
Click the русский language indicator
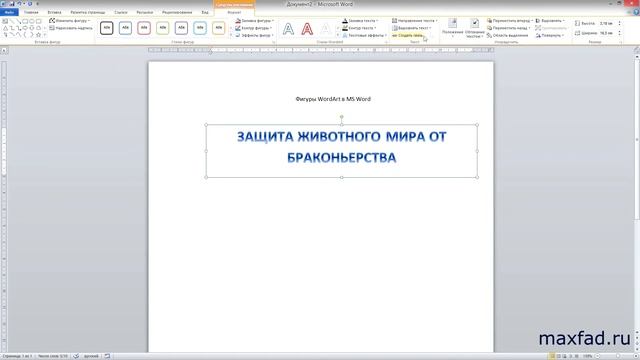point(91,356)
